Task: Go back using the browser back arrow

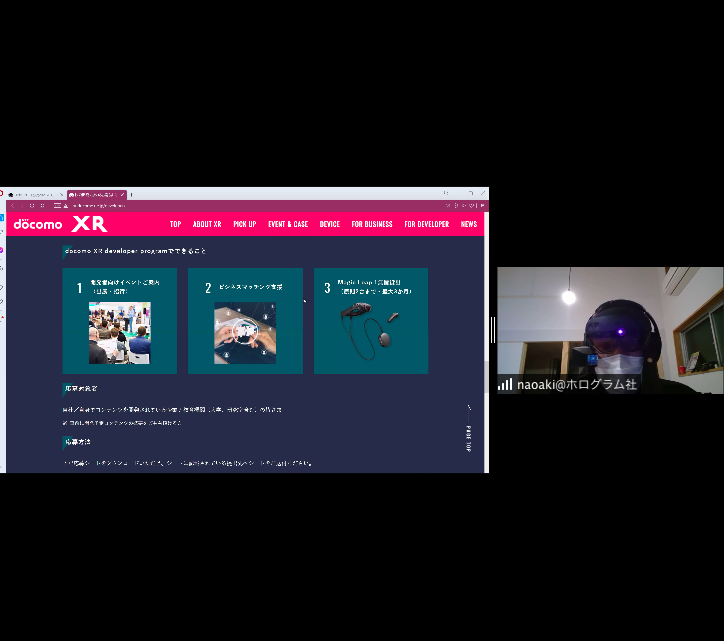Action: click(x=13, y=206)
